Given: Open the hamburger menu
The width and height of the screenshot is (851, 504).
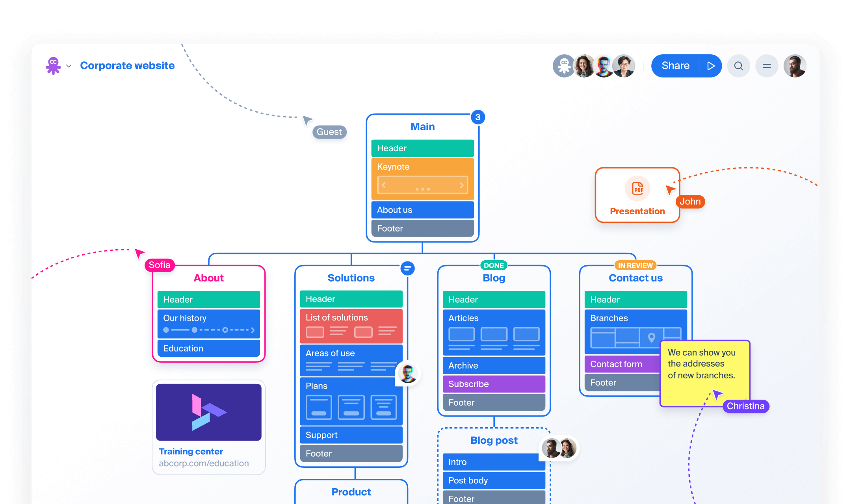Looking at the screenshot, I should (x=767, y=66).
